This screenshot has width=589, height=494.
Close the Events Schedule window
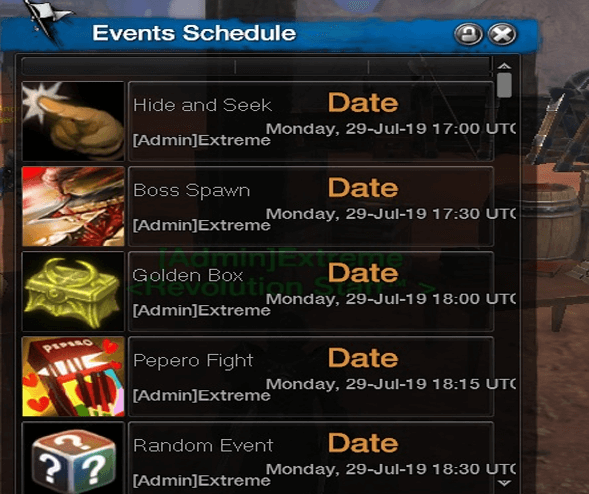pos(502,34)
